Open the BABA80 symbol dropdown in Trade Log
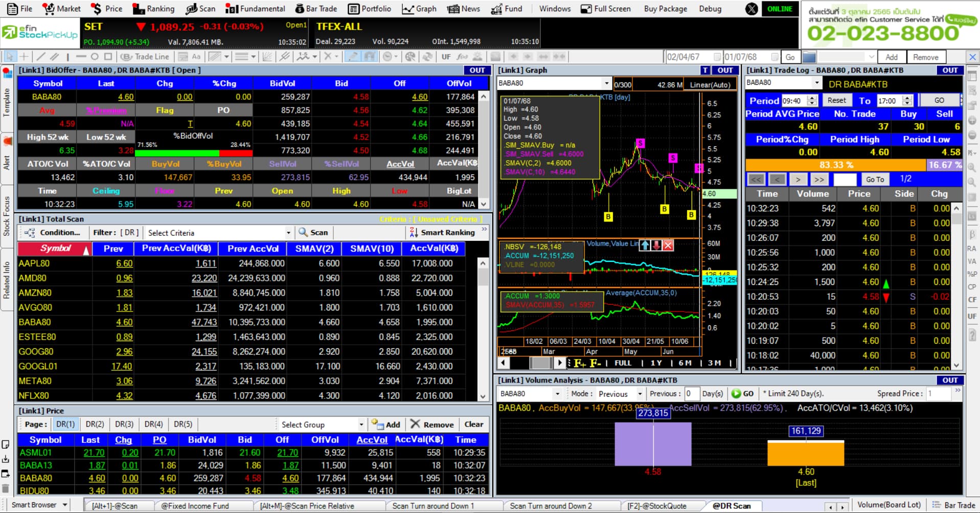Image resolution: width=980 pixels, height=513 pixels. click(x=816, y=82)
